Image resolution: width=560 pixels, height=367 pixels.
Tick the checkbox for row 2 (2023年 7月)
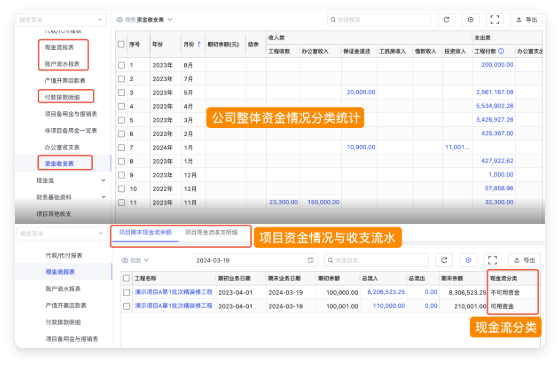click(x=121, y=79)
